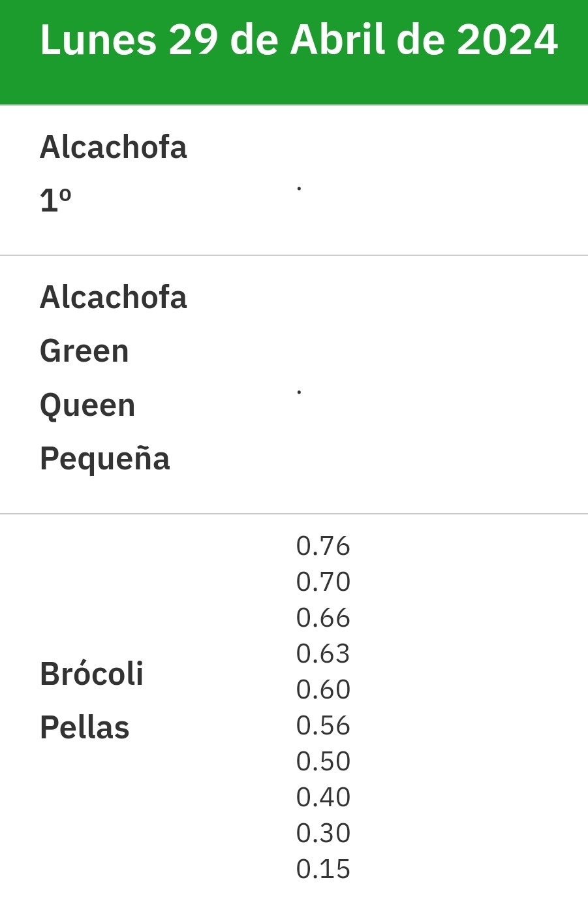Select the Lunes 29 de Abril de 2024 header
This screenshot has height=897, width=588.
(x=299, y=40)
